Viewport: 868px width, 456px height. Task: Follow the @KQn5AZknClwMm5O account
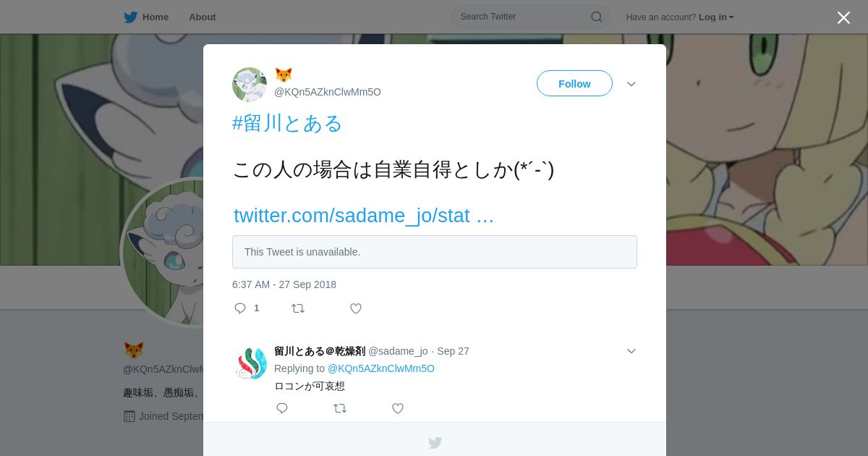(x=574, y=83)
